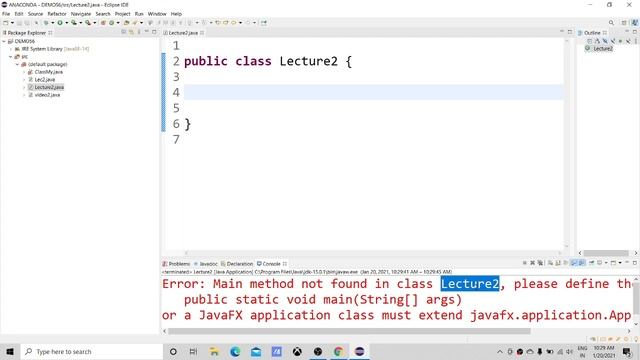This screenshot has width=640, height=360.
Task: Open the Window menu
Action: 157,14
